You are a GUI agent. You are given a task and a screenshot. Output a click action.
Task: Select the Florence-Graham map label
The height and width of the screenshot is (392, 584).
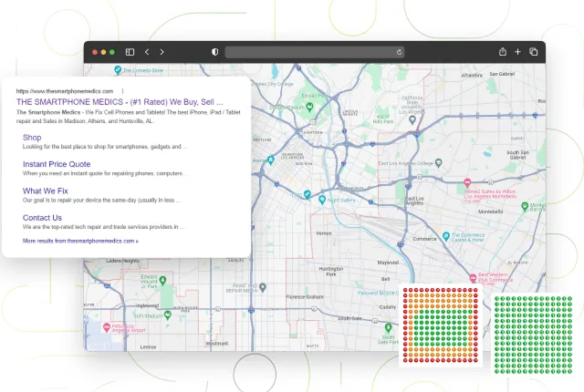tap(305, 297)
